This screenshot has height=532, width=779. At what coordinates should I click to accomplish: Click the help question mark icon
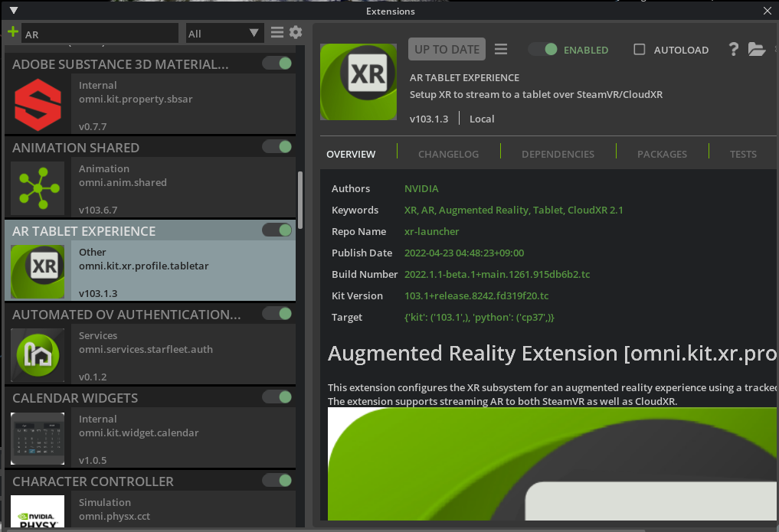coord(733,49)
